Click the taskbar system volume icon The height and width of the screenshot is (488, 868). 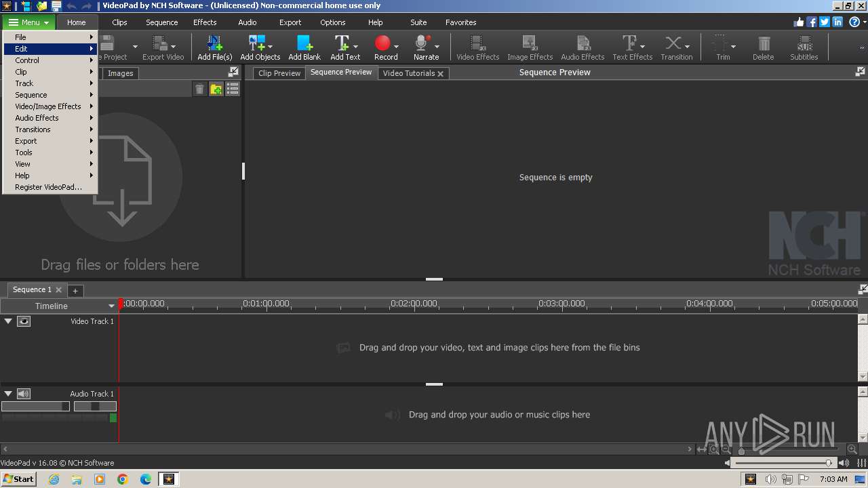coord(770,479)
